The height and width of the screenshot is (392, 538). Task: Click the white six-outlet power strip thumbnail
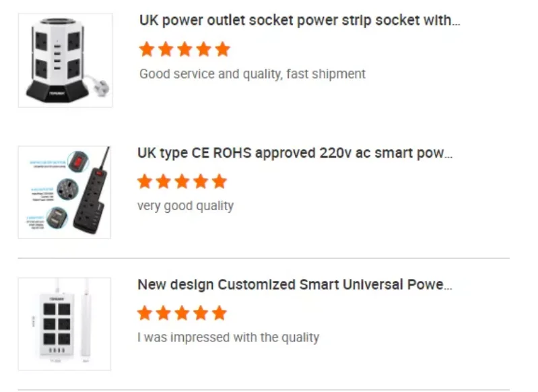[x=65, y=323]
